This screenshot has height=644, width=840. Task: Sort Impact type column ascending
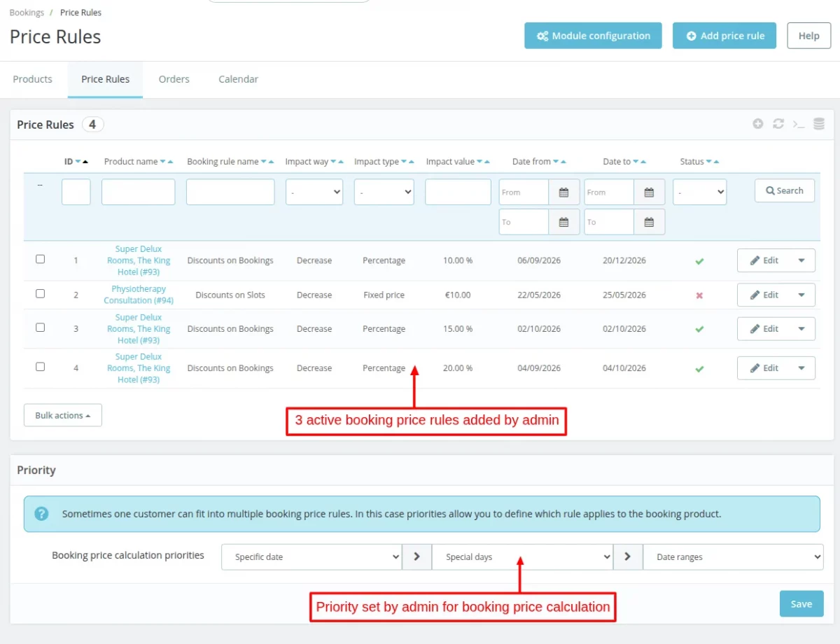412,162
